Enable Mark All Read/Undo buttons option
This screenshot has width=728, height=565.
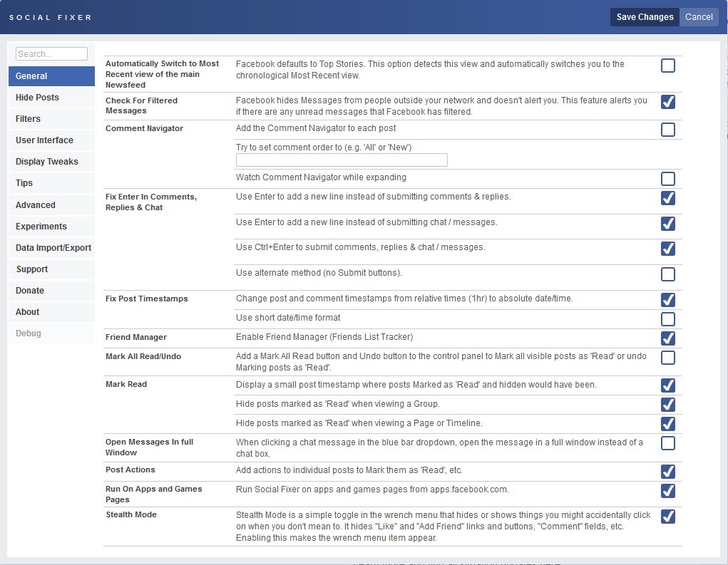pos(667,358)
